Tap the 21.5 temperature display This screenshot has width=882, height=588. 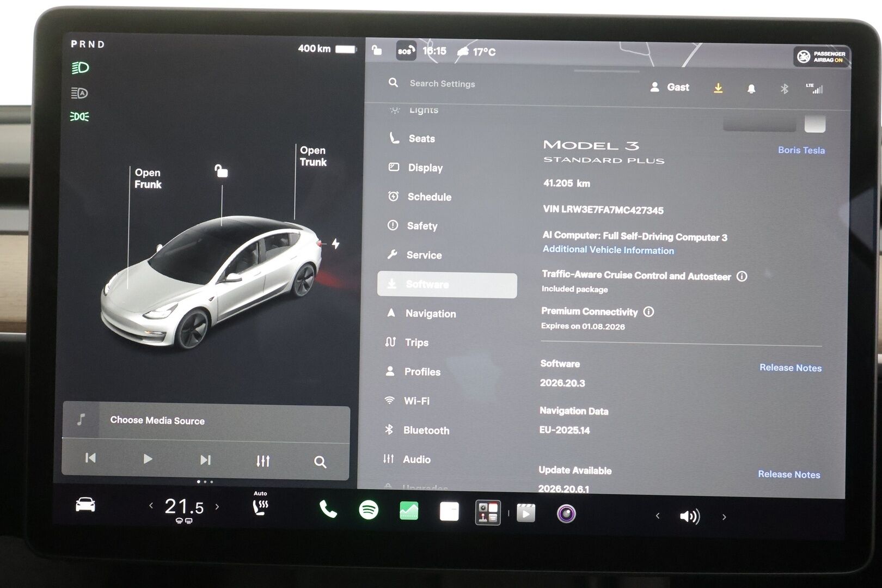(x=184, y=507)
